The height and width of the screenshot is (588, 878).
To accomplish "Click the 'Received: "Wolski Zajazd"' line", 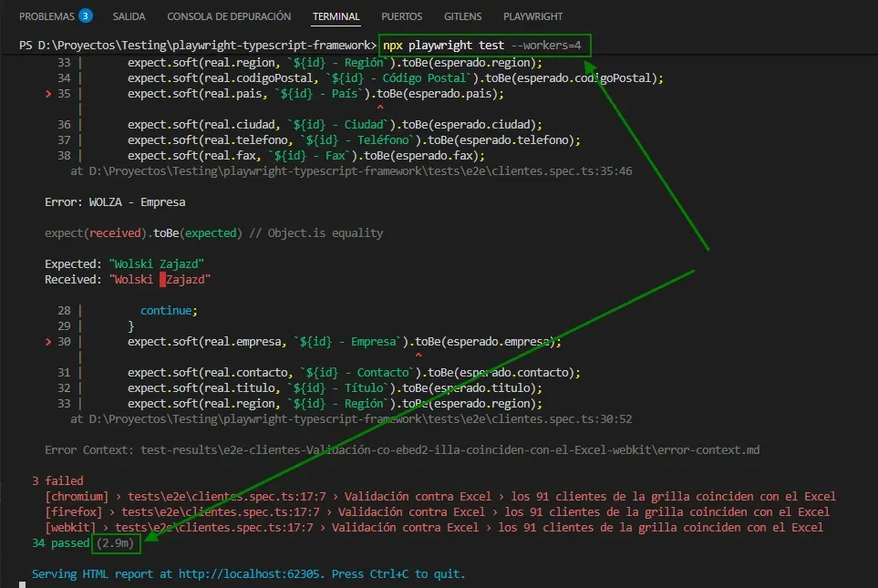I will [128, 280].
